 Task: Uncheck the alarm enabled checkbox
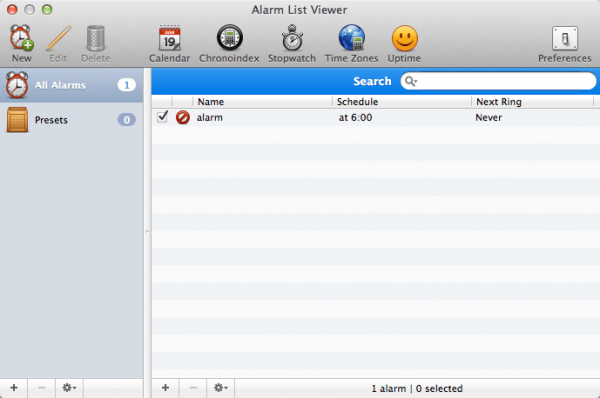tap(163, 116)
